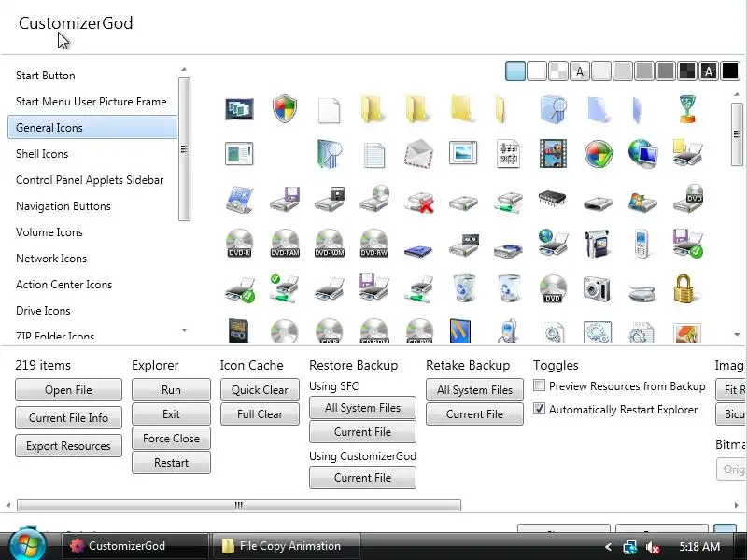Select the envelope mail icon
Image resolution: width=747 pixels, height=560 pixels.
(x=418, y=153)
